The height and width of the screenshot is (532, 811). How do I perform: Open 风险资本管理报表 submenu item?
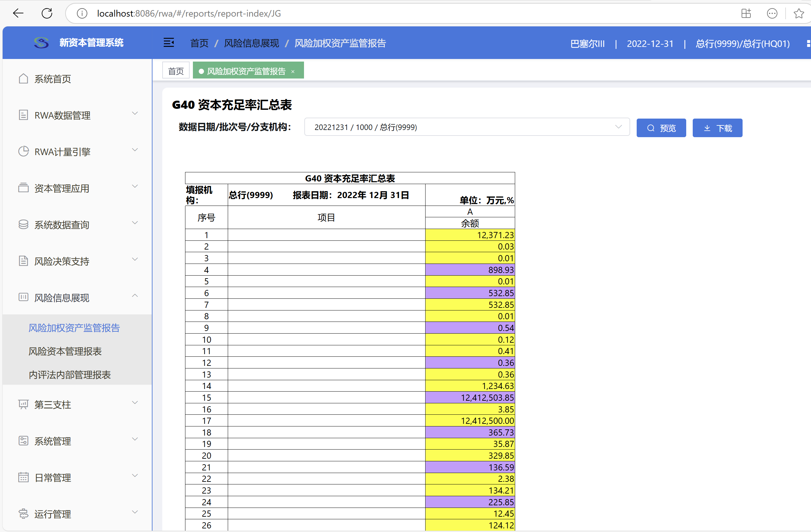tap(65, 351)
